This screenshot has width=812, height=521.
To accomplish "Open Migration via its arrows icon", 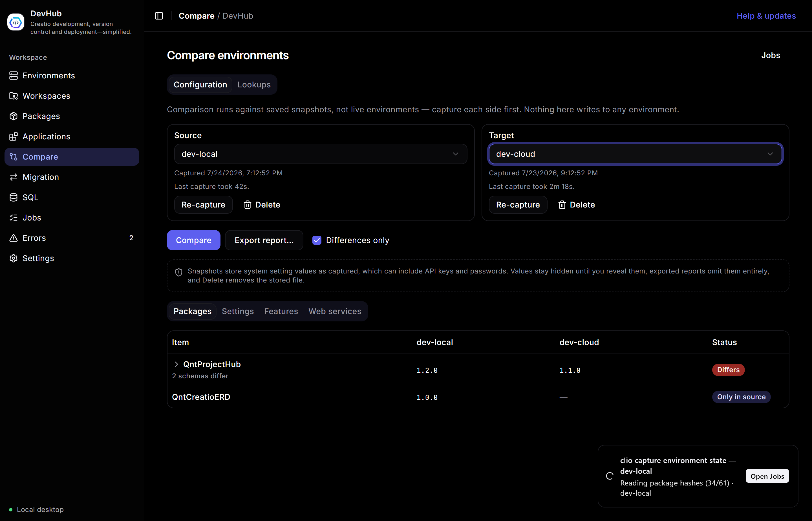I will pyautogui.click(x=14, y=177).
